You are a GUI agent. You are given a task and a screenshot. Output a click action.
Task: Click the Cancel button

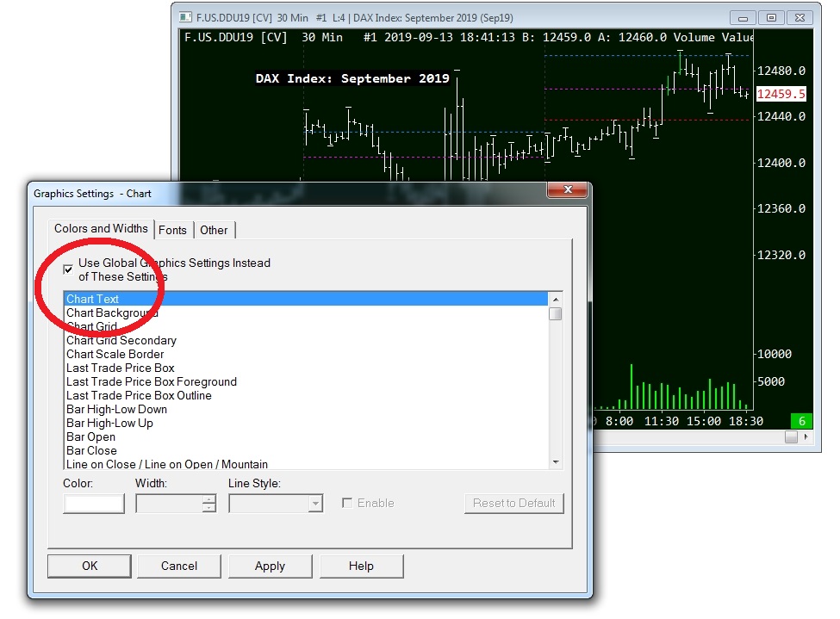[179, 566]
